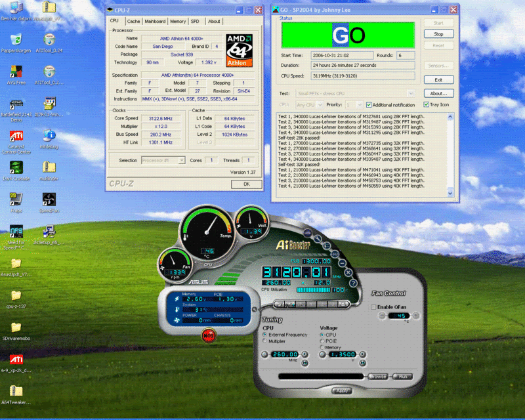This screenshot has height=420, width=525.
Task: Open the Den här datorn desktop icon
Action: point(16,10)
